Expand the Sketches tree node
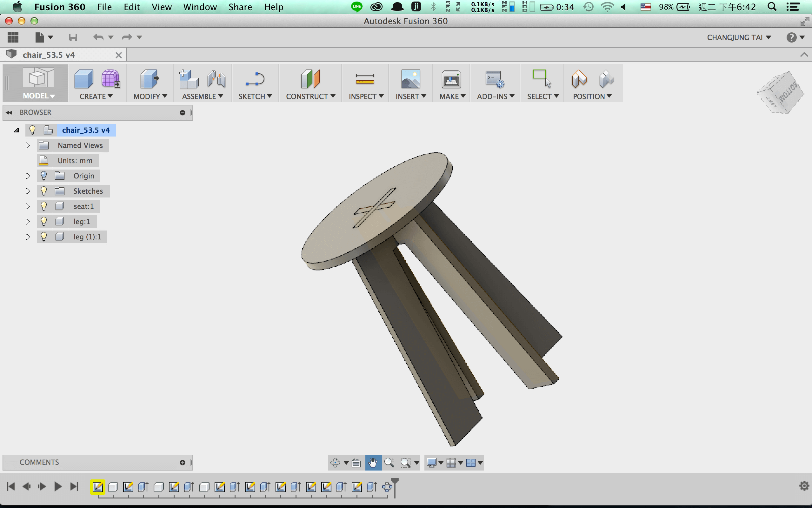Screen dimensions: 812x508 [28, 191]
